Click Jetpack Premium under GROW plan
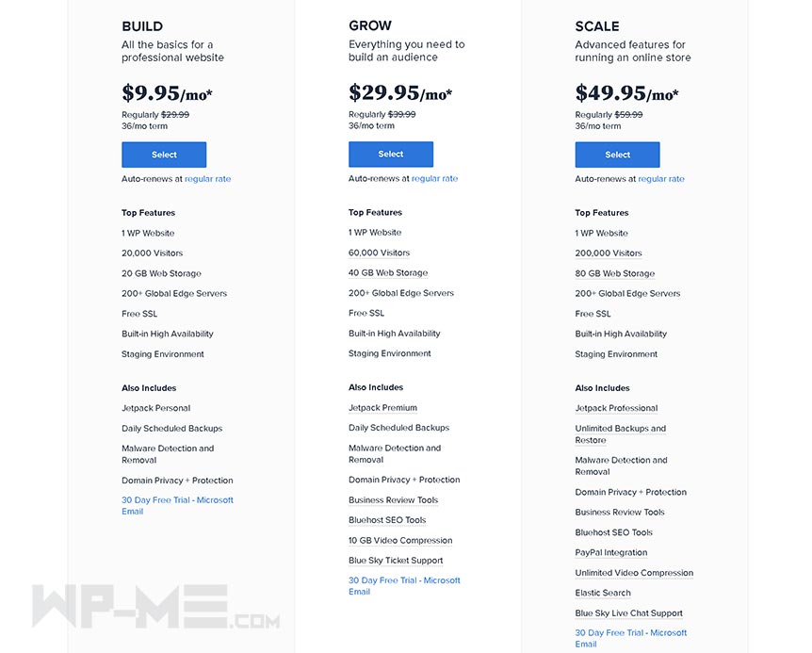 [x=382, y=408]
